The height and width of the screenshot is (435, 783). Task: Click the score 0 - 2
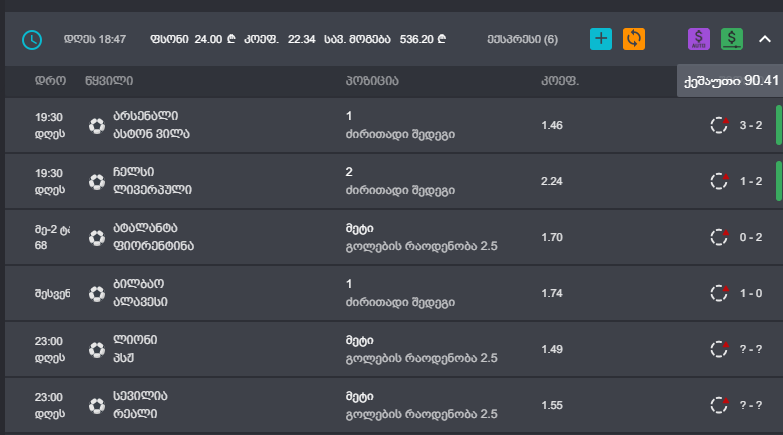751,237
